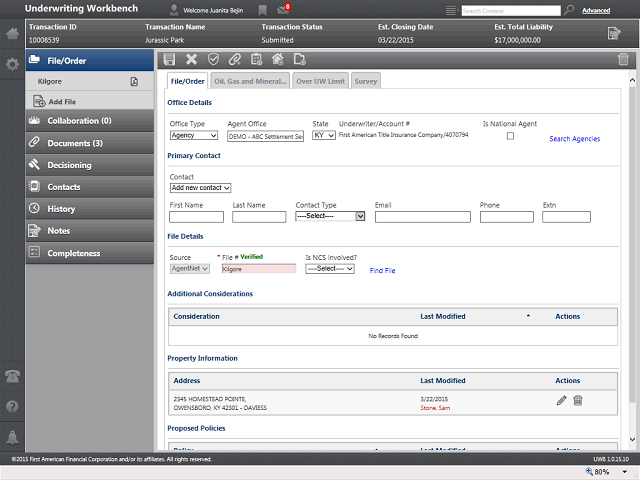Sort by Last Modified in considerations table
640x480 pixels.
click(x=443, y=316)
